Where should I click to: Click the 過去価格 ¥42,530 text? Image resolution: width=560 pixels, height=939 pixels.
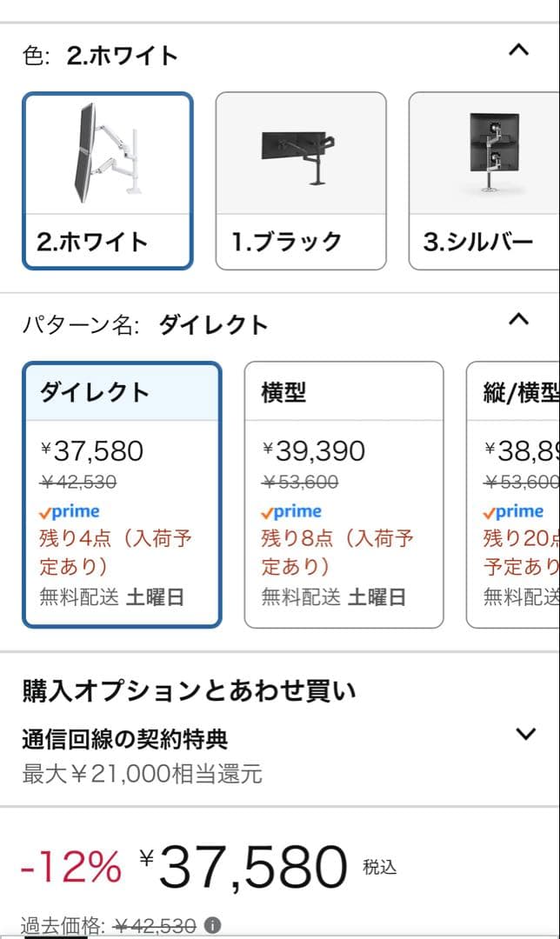tap(109, 927)
